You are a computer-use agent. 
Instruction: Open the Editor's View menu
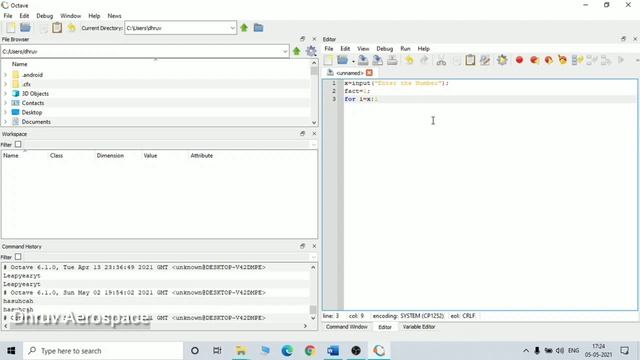point(363,49)
